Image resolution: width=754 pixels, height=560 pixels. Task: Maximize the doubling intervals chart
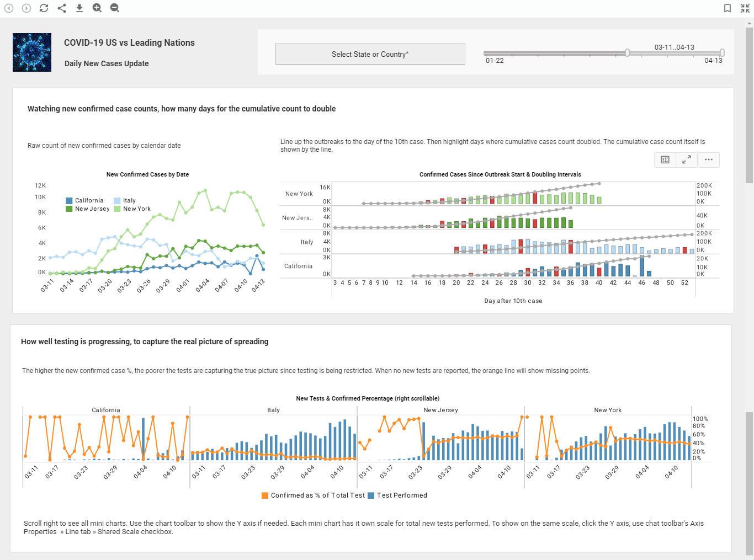[687, 160]
